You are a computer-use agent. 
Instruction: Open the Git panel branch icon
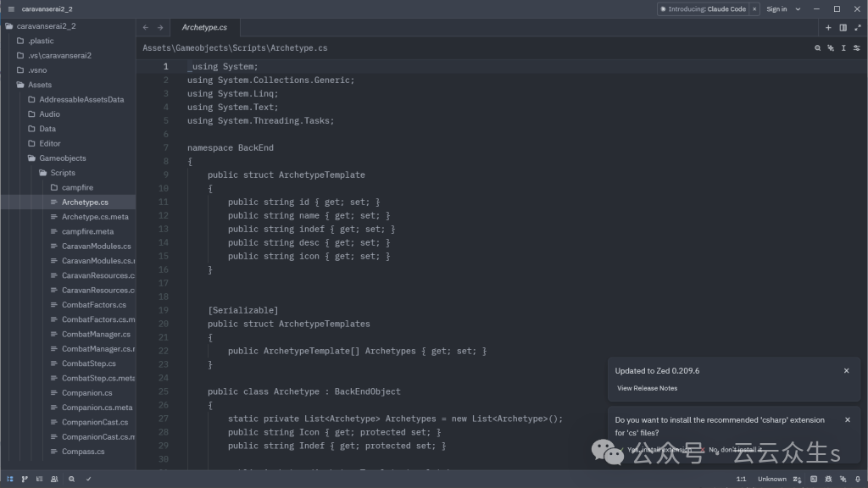[25, 480]
